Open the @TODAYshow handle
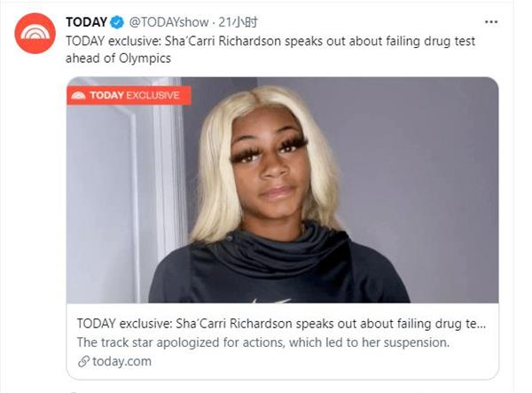The image size is (532, 393). pos(168,22)
